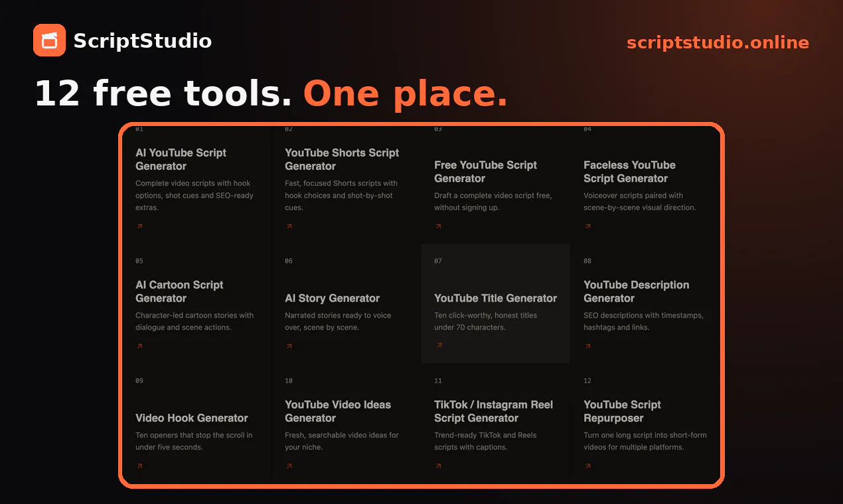The width and height of the screenshot is (843, 504).
Task: Click the arrow icon under AI Story Generator
Action: click(289, 346)
